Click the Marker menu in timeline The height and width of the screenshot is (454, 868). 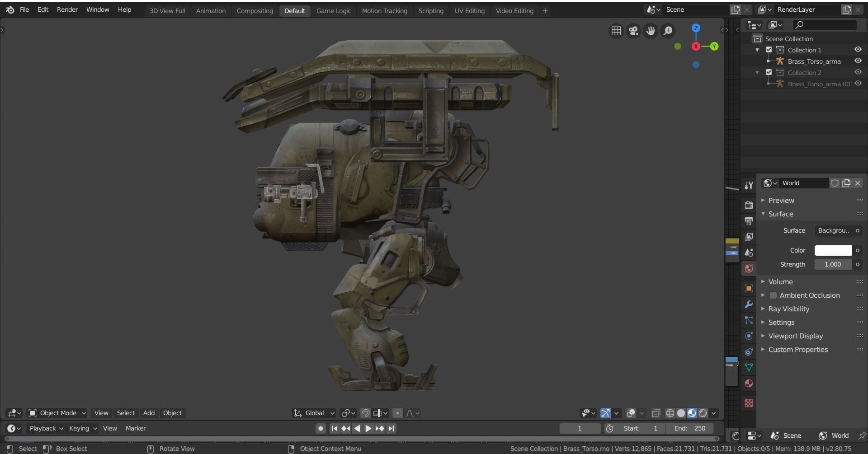(136, 428)
